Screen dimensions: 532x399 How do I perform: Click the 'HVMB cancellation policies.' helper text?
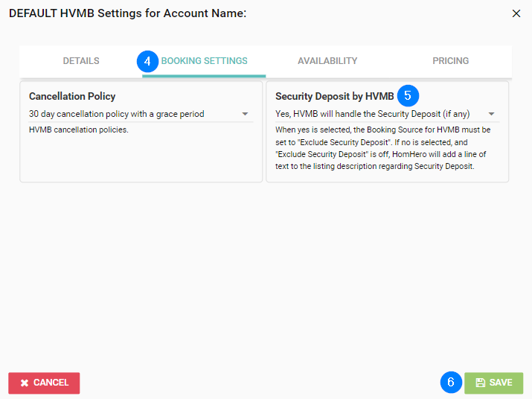click(79, 130)
